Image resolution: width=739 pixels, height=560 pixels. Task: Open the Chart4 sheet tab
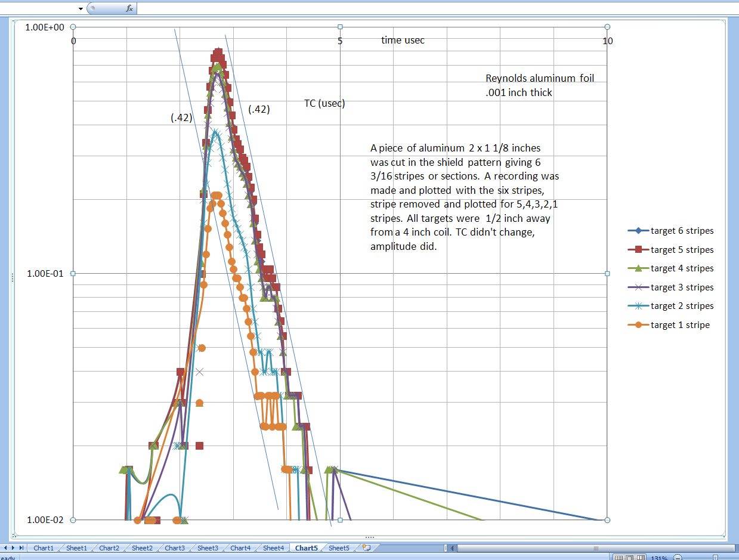[x=240, y=548]
